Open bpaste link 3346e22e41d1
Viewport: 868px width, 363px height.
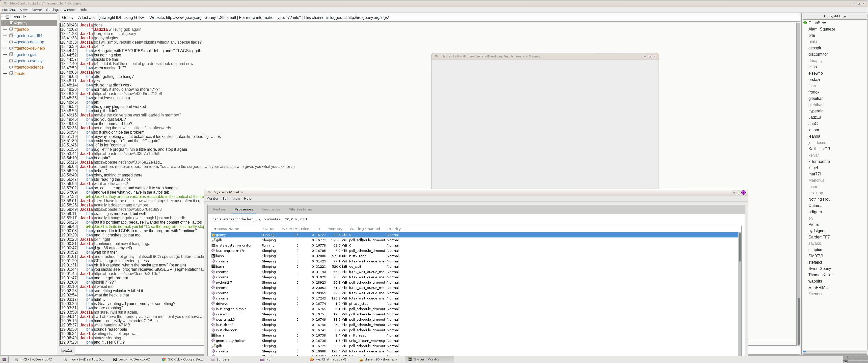[128, 162]
